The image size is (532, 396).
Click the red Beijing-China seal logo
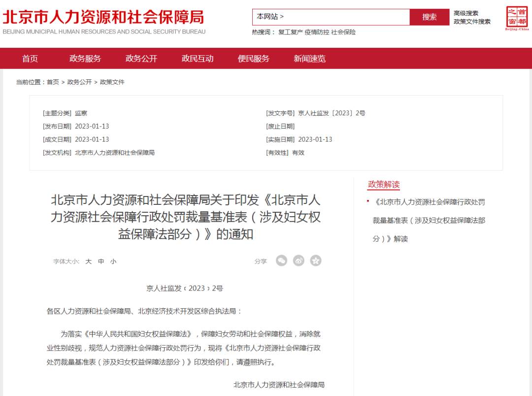[x=517, y=19]
